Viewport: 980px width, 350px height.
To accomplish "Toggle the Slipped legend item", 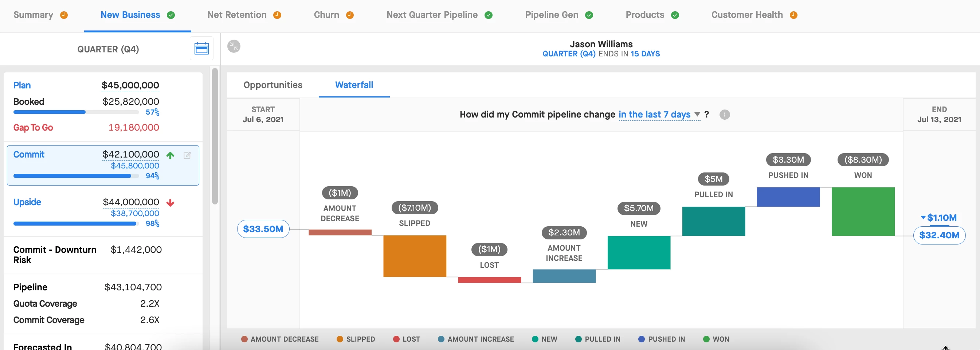I will (356, 339).
